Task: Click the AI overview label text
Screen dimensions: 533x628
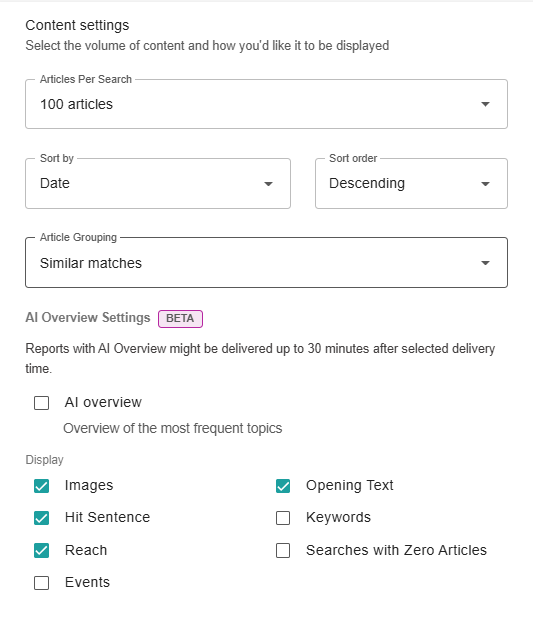Action: (x=103, y=402)
